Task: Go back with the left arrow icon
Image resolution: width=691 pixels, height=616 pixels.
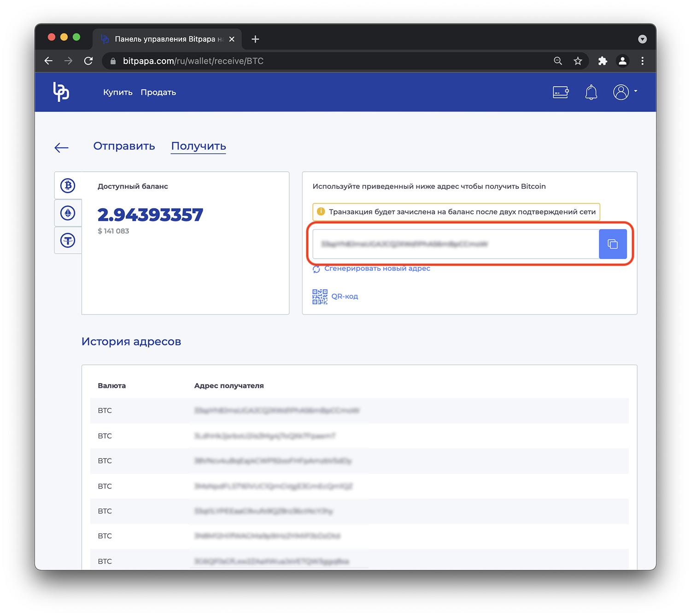Action: (x=61, y=147)
